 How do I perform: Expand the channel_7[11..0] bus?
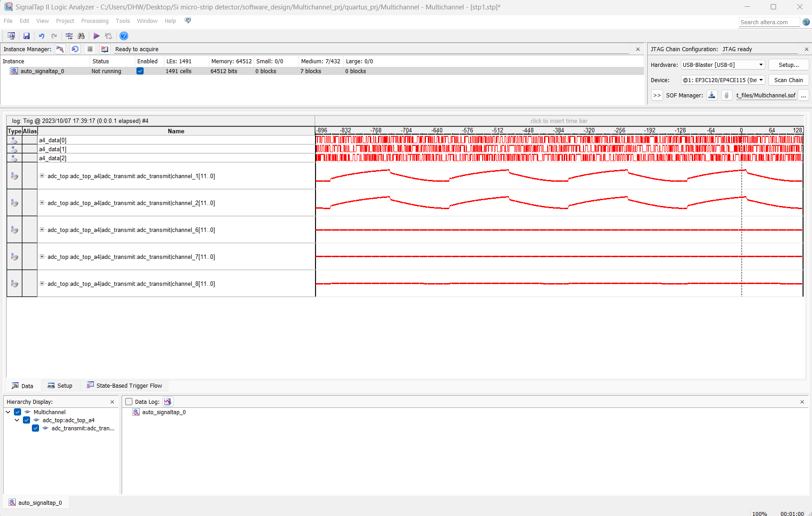click(42, 257)
